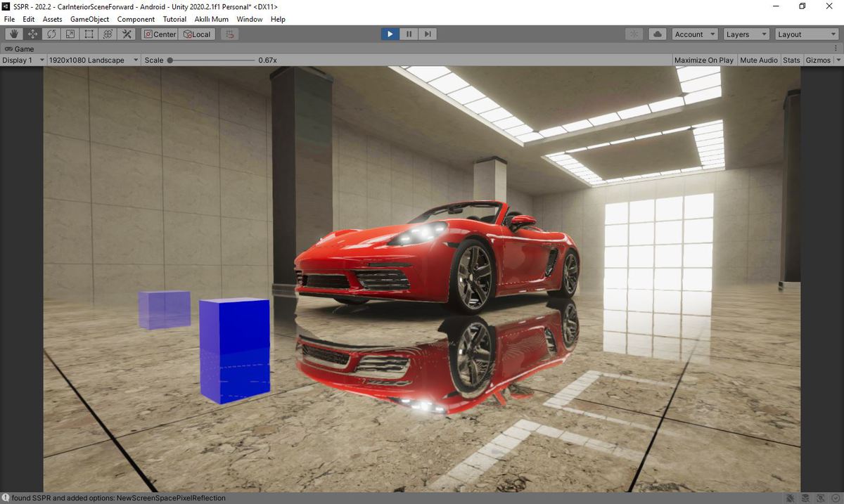Screen dimensions: 844x504
Task: Select the Rotate tool
Action: click(x=51, y=33)
